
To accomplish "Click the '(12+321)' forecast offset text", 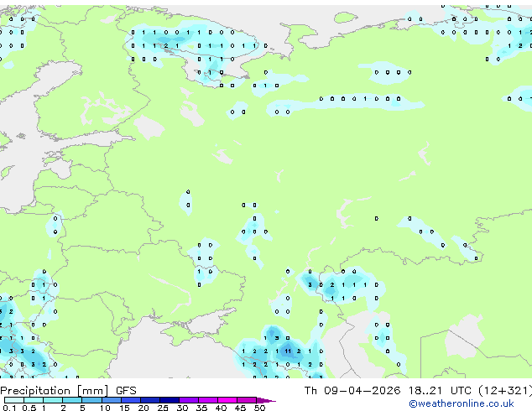I will (x=505, y=391).
